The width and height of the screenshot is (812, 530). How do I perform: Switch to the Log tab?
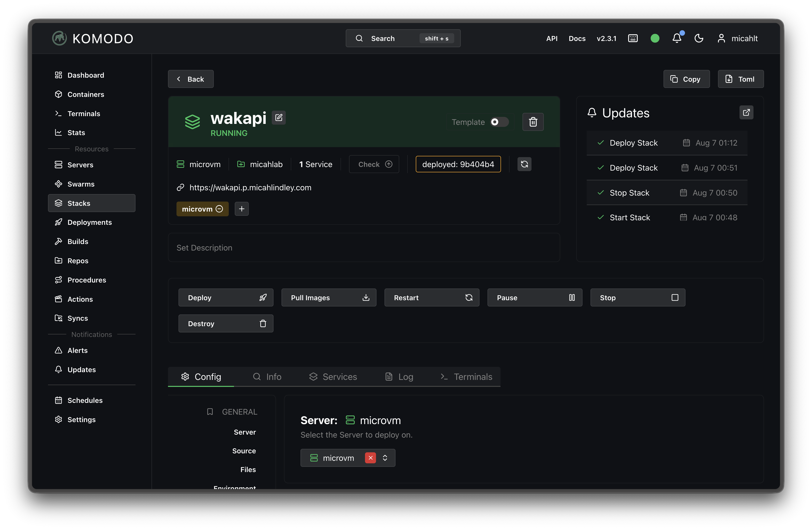[399, 377]
